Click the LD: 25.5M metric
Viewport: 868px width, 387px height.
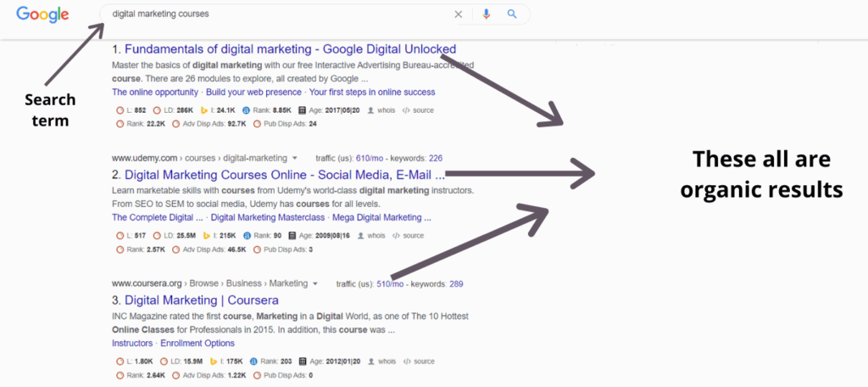[175, 236]
